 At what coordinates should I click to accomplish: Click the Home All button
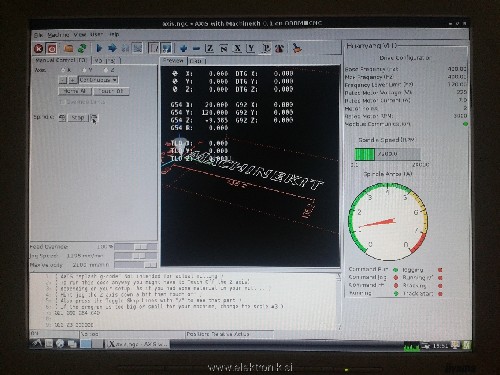tap(75, 91)
